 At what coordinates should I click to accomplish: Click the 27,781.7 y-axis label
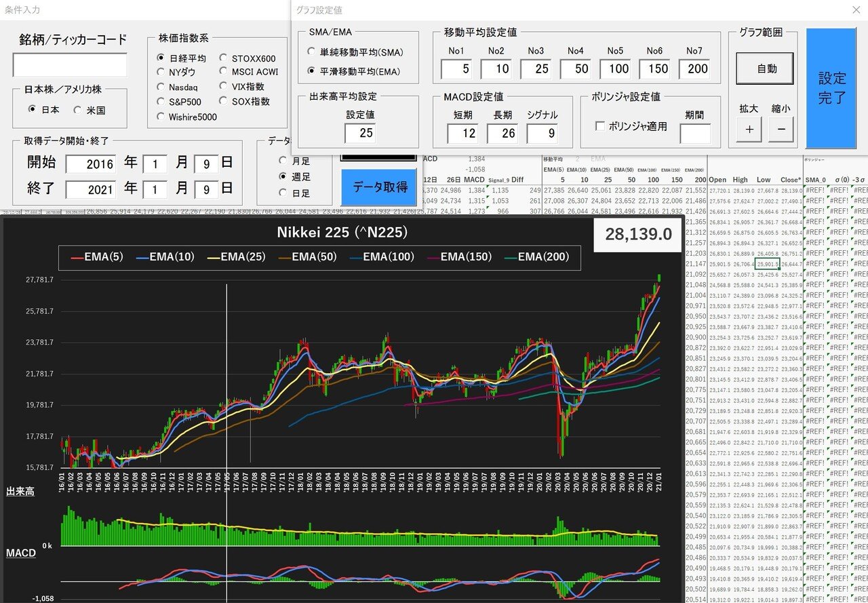[x=38, y=280]
